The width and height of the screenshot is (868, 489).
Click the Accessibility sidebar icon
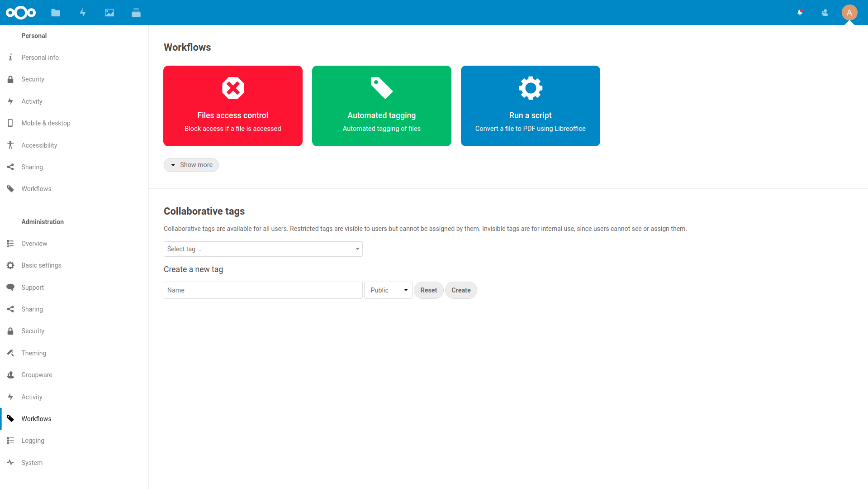pos(10,145)
